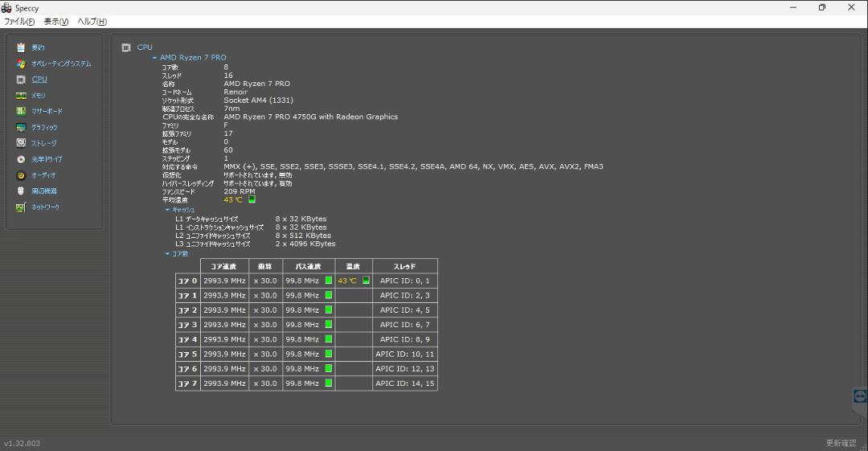Click the green bus speed indicator in コア 0 row
The image size is (868, 451).
point(328,281)
